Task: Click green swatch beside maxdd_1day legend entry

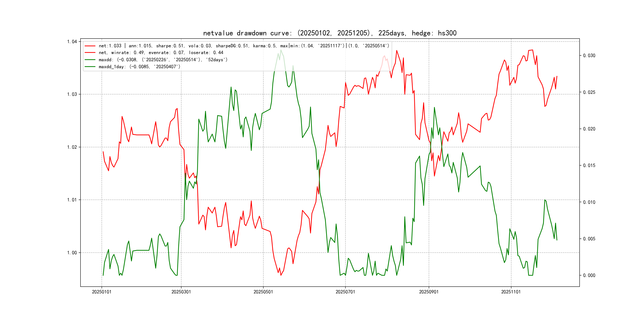Action: coord(90,67)
